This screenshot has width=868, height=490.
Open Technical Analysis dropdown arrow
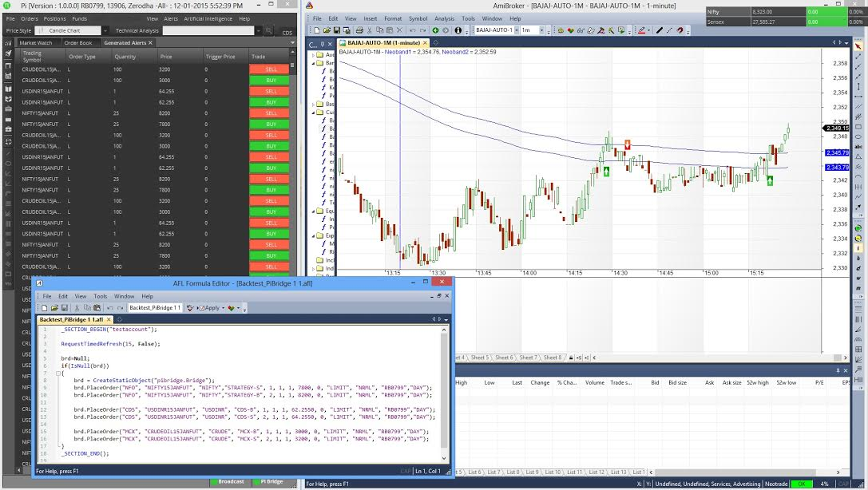click(x=259, y=31)
